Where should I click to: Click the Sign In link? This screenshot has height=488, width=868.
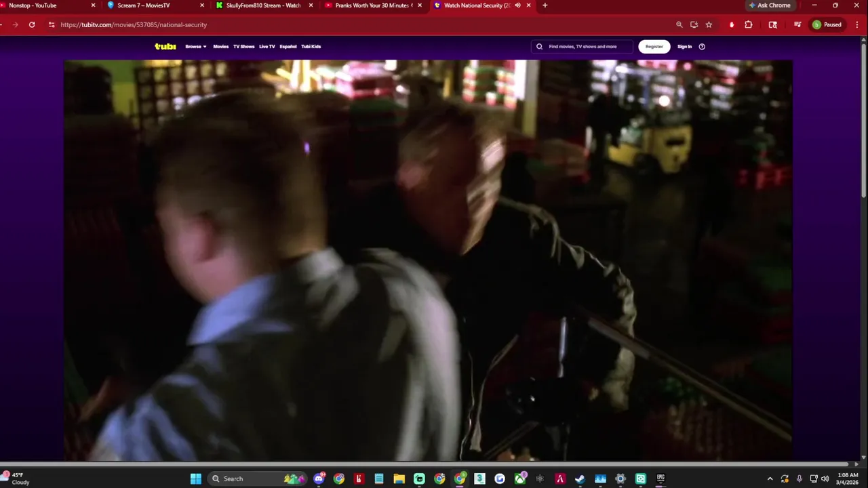[685, 47]
